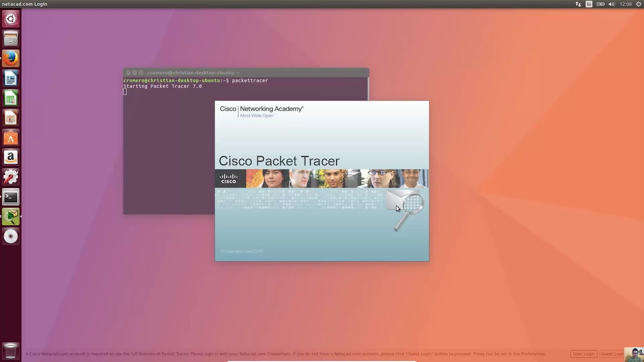The width and height of the screenshot is (644, 362).
Task: Click the packettracer command line in the terminal
Action: (196, 80)
